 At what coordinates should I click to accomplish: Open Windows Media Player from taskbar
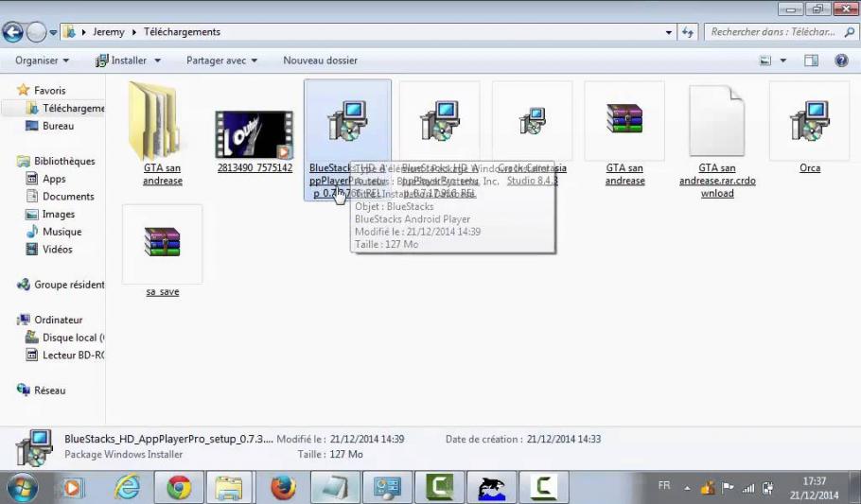click(x=73, y=488)
